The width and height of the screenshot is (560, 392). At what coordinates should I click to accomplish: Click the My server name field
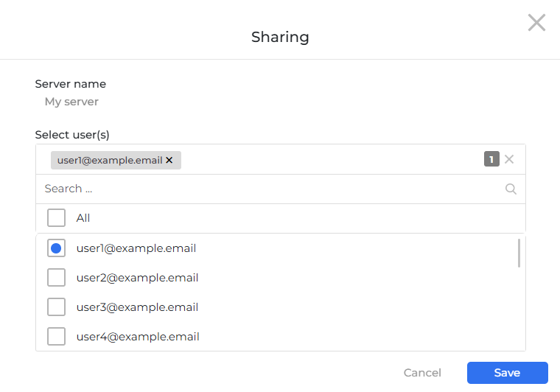coord(71,102)
